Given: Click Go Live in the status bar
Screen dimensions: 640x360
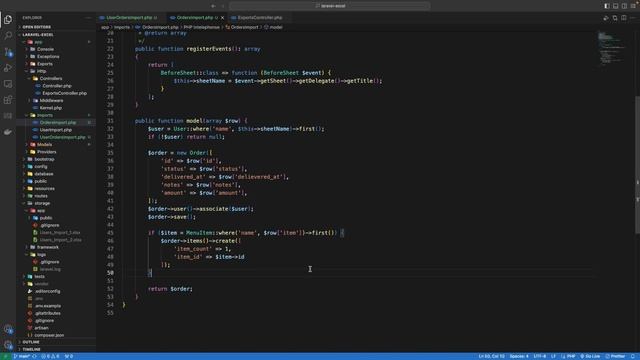Looking at the screenshot, I should click(x=590, y=356).
